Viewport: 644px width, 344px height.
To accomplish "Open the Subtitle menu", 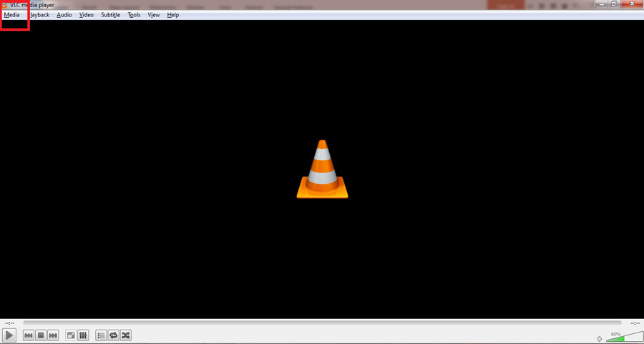I will (x=110, y=15).
